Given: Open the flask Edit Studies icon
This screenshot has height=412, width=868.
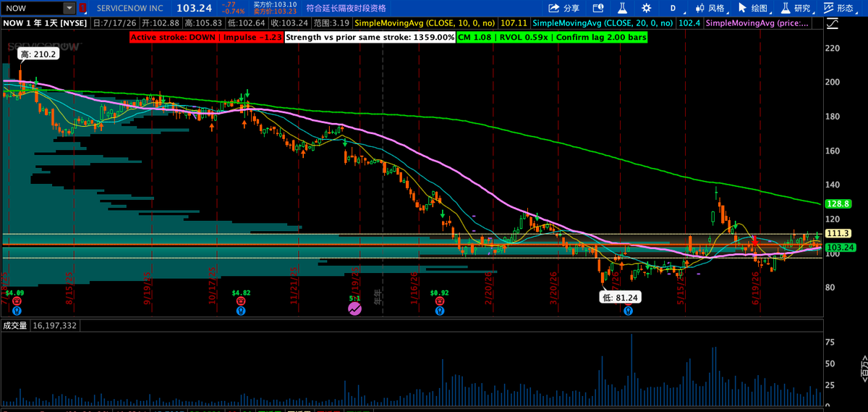Looking at the screenshot, I should pos(621,8).
